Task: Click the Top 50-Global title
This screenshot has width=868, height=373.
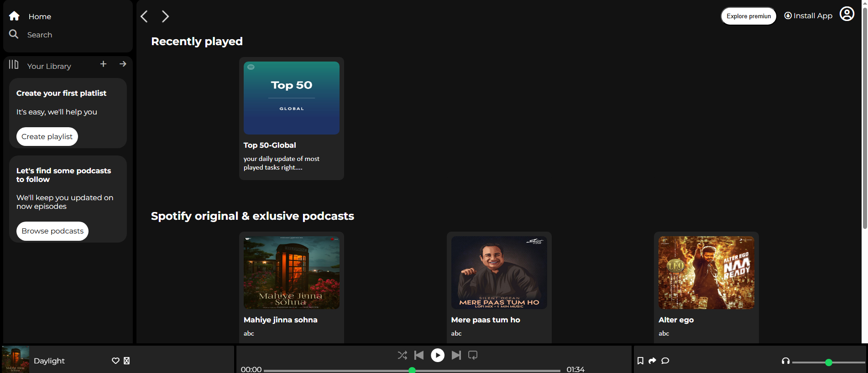Action: (270, 145)
